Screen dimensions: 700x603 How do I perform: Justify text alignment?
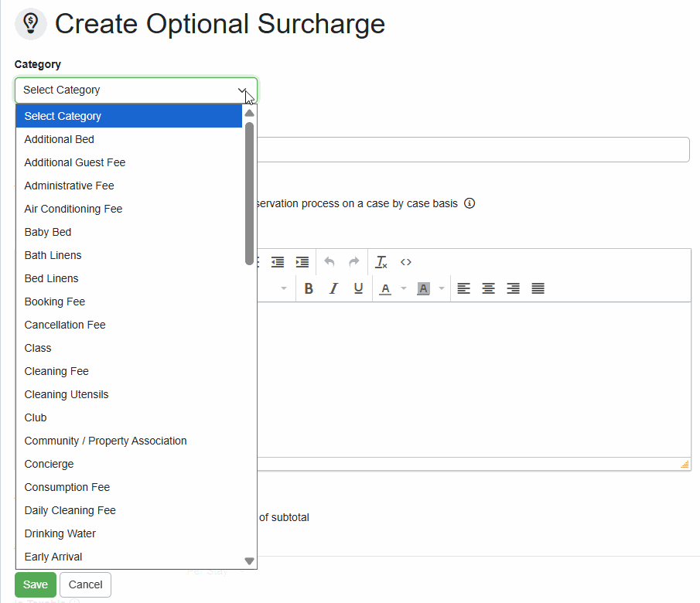(x=538, y=288)
